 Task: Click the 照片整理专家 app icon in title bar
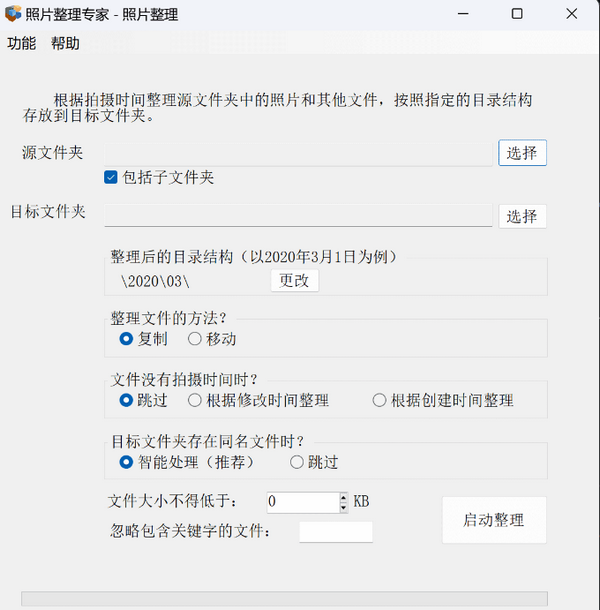13,14
